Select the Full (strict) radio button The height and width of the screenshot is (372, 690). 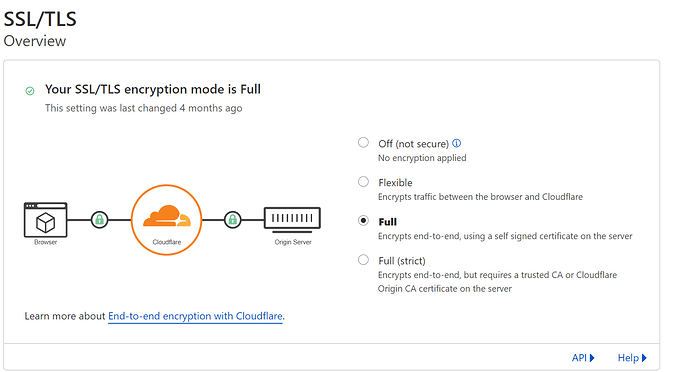(363, 260)
